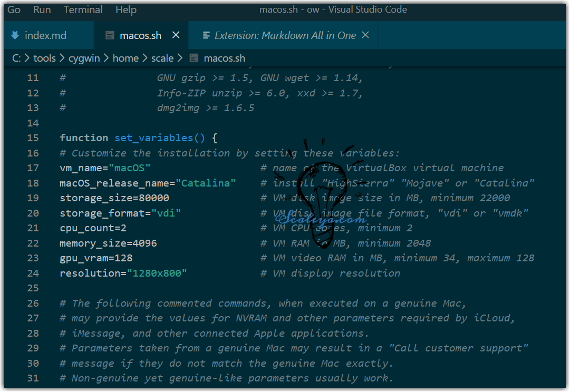This screenshot has height=392, width=570.
Task: Open the Terminal menu
Action: click(83, 9)
